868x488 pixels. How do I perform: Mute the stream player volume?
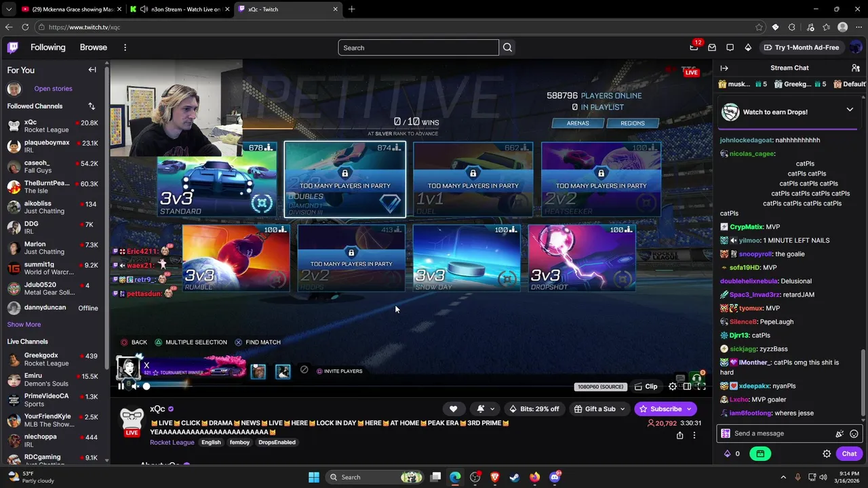pyautogui.click(x=134, y=386)
